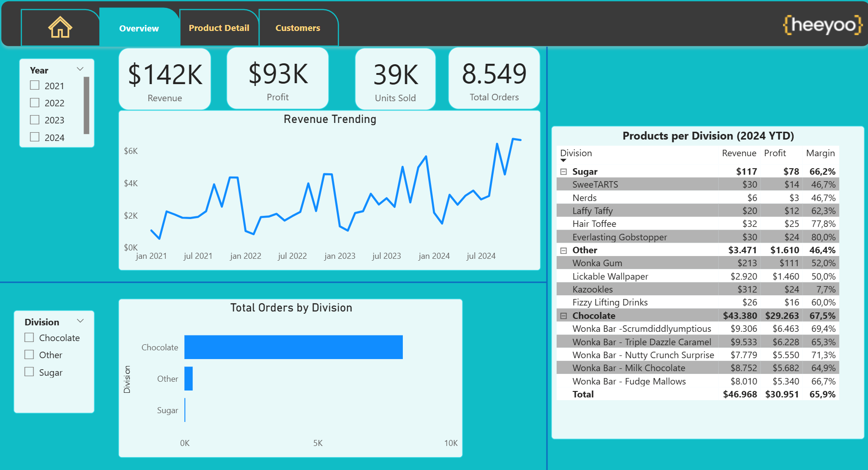Open the Home page icon tab
The height and width of the screenshot is (470, 868).
point(60,28)
